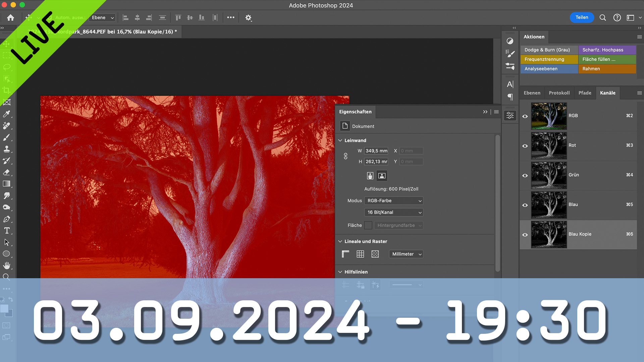This screenshot has width=644, height=362.
Task: Click the align left edges icon
Action: (x=125, y=18)
